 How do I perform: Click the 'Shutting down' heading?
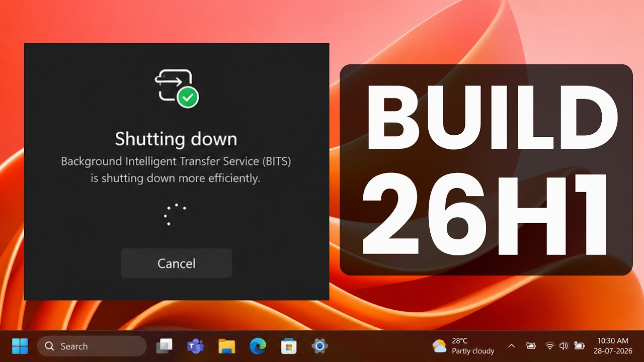tap(176, 139)
